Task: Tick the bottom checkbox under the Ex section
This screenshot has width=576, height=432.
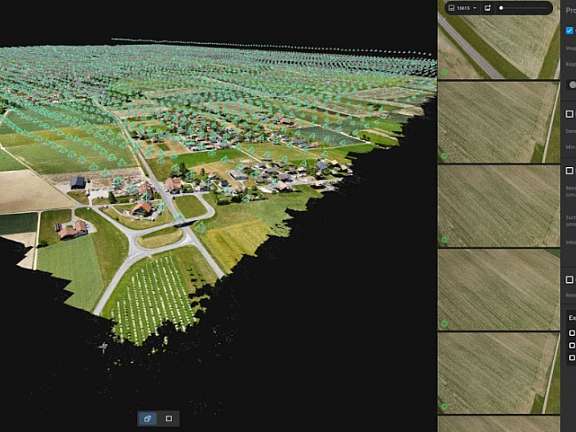Action: 572,357
